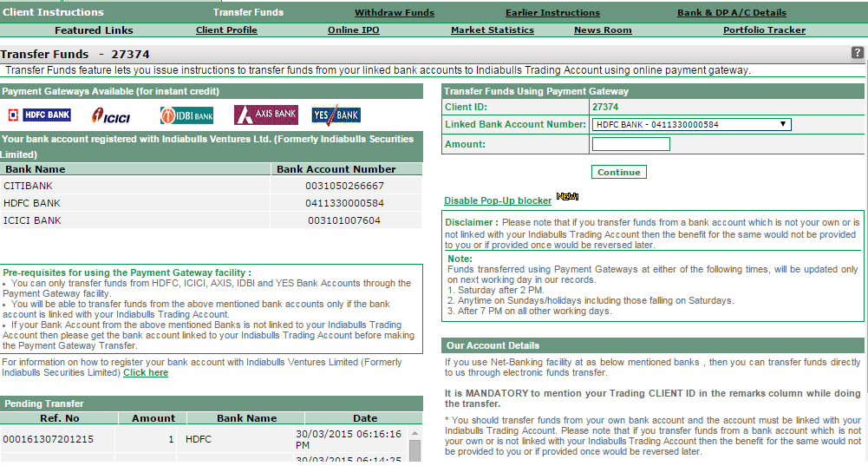
Task: Open the Portfolio Tracker link
Action: [x=764, y=30]
